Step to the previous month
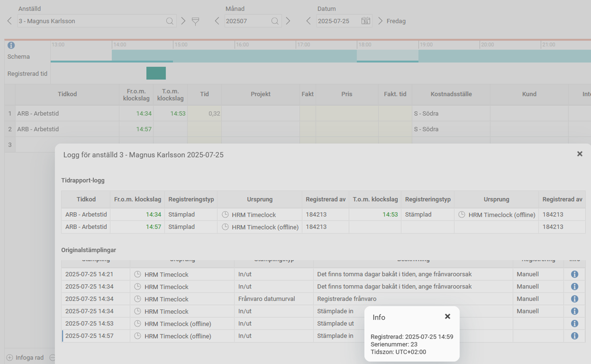The width and height of the screenshot is (591, 364). (217, 21)
